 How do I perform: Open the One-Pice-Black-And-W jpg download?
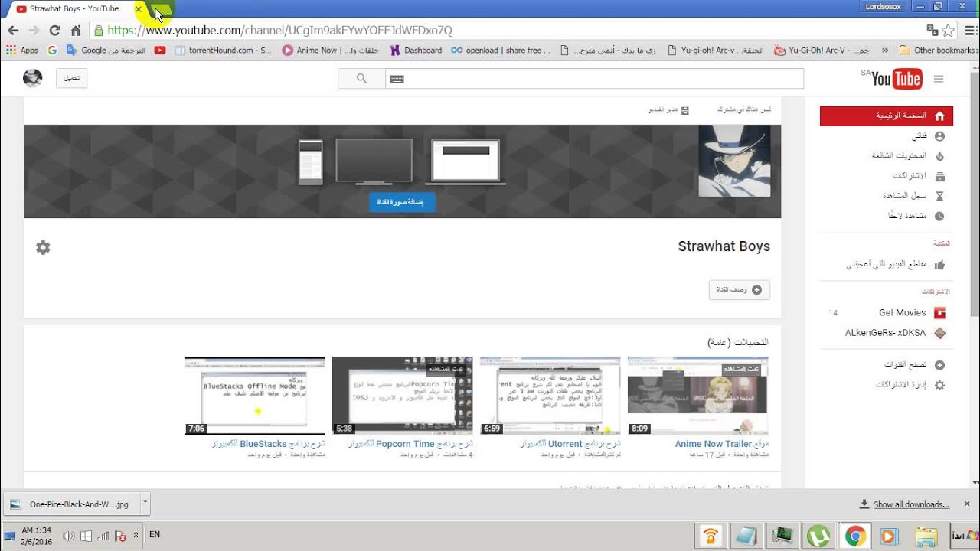(72, 504)
